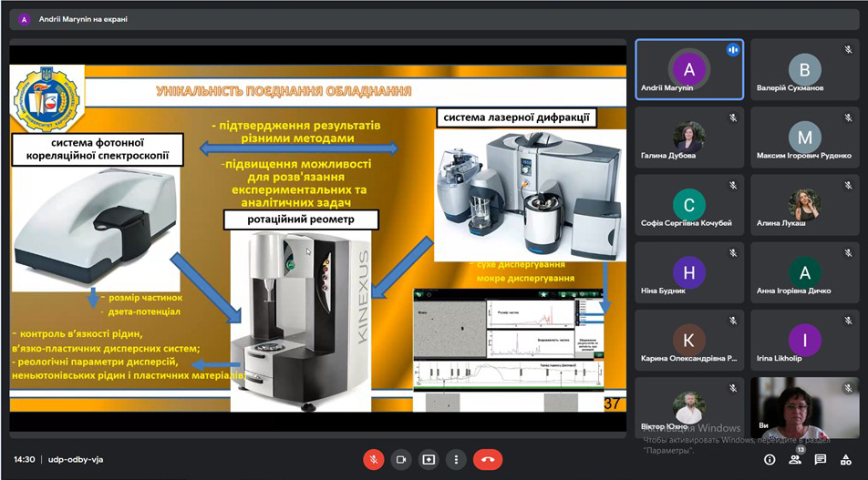Unmute microphone with the red mic button
Viewport: 868px width, 480px height.
coord(374,460)
